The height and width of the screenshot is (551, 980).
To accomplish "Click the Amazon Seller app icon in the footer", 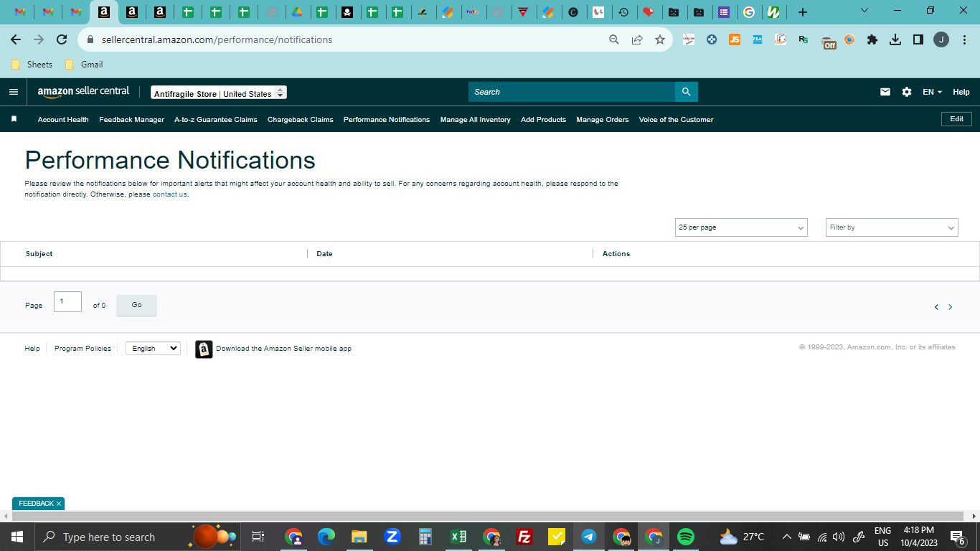I will pos(204,349).
